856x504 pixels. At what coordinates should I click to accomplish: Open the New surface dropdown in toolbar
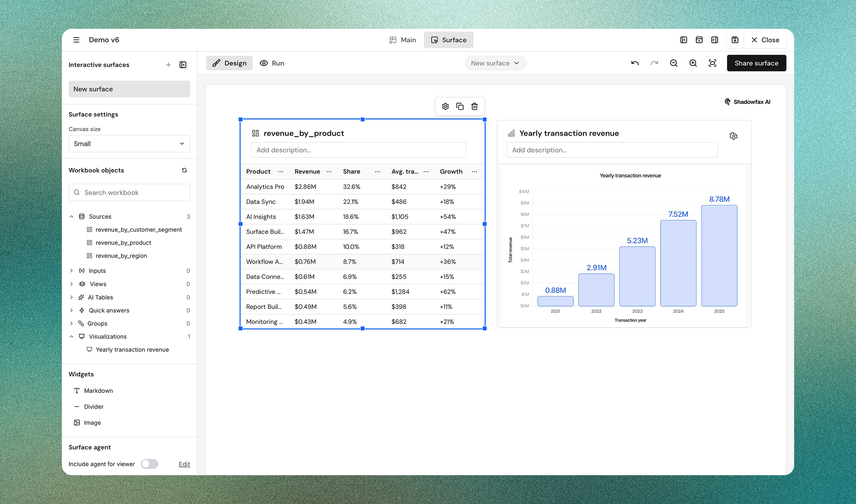tap(495, 63)
